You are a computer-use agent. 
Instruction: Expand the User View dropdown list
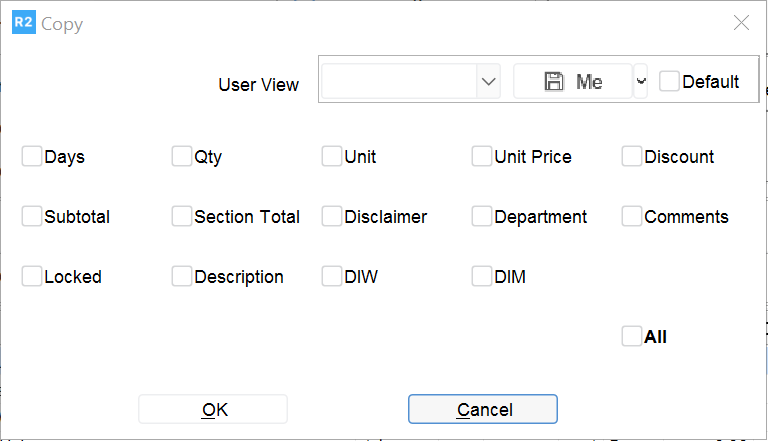click(x=488, y=82)
